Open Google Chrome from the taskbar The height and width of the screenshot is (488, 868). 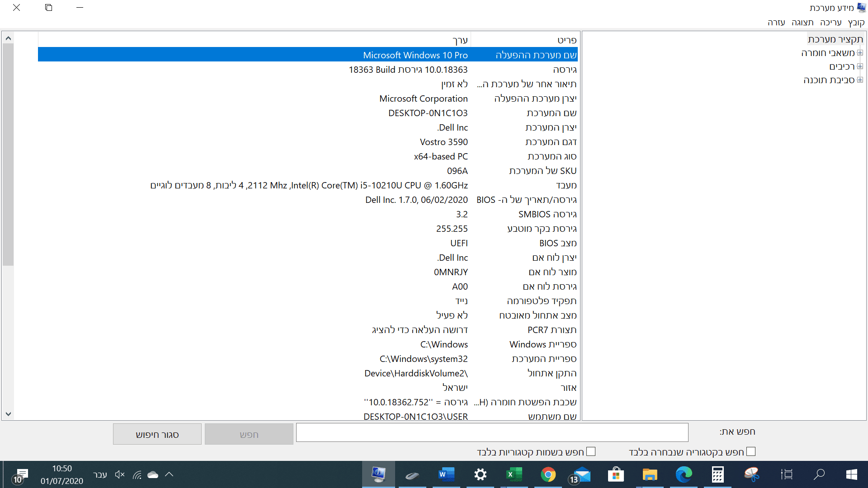click(x=548, y=474)
